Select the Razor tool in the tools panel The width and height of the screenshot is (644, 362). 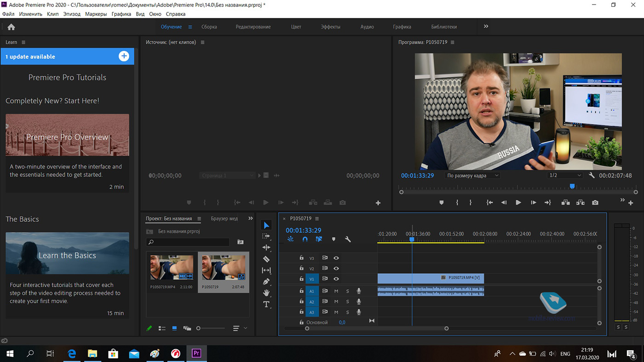(x=266, y=259)
